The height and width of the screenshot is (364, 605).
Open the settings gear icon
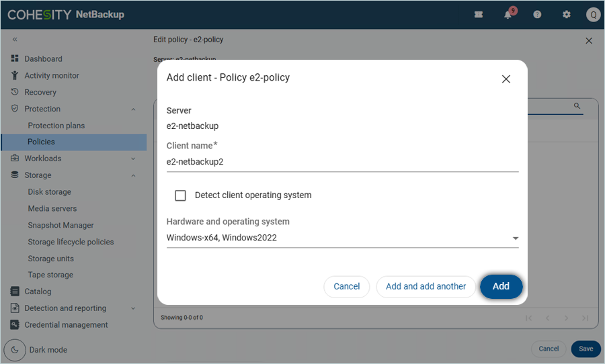566,15
